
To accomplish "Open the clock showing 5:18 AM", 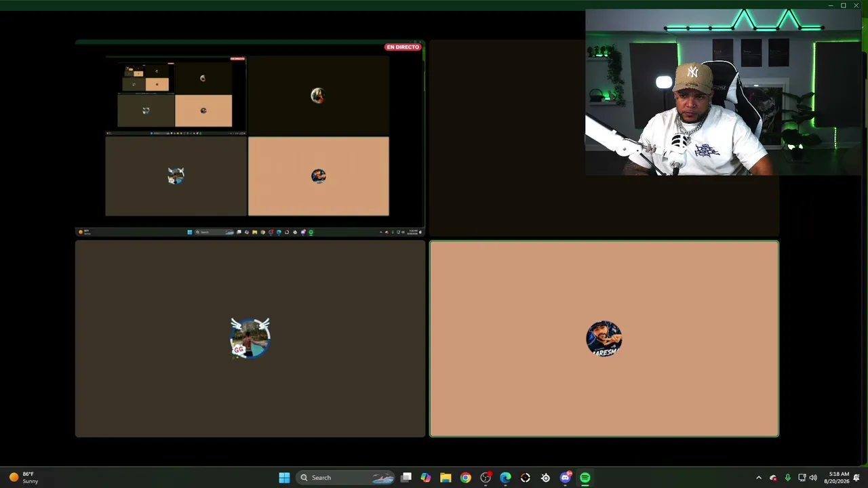I will [837, 478].
